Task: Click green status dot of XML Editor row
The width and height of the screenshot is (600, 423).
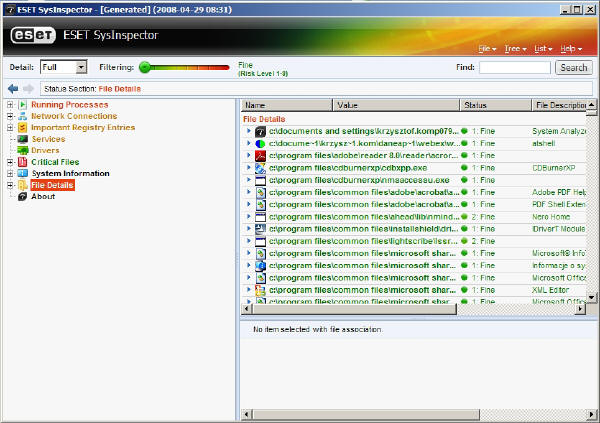Action: click(x=464, y=290)
